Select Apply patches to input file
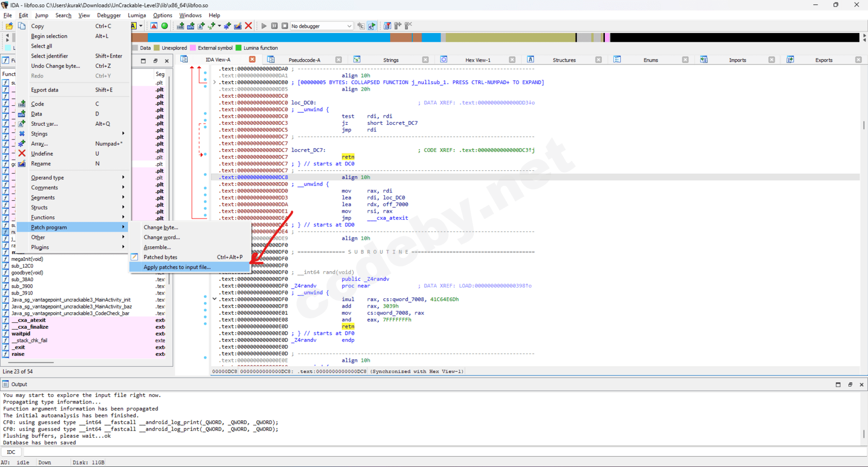The image size is (868, 467). (x=189, y=267)
